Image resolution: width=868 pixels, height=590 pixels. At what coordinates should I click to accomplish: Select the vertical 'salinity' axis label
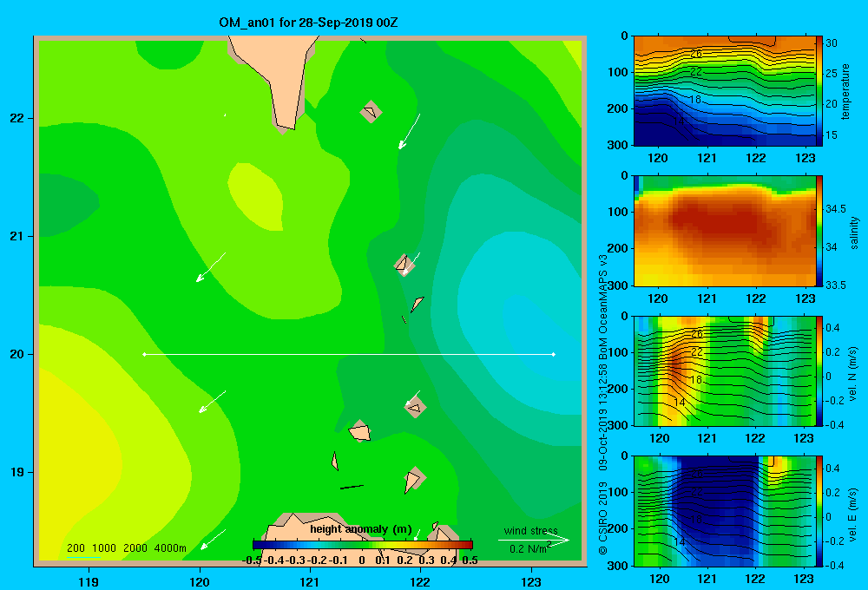853,233
